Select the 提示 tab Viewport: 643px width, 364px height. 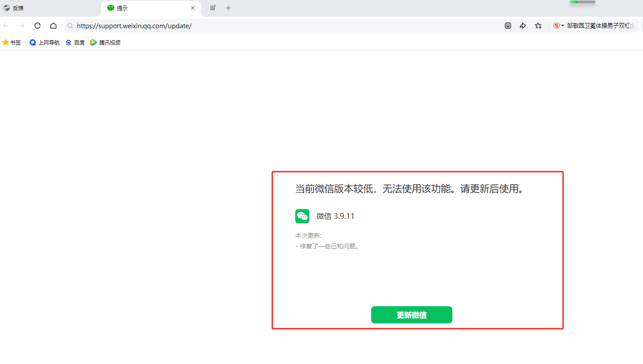point(150,8)
